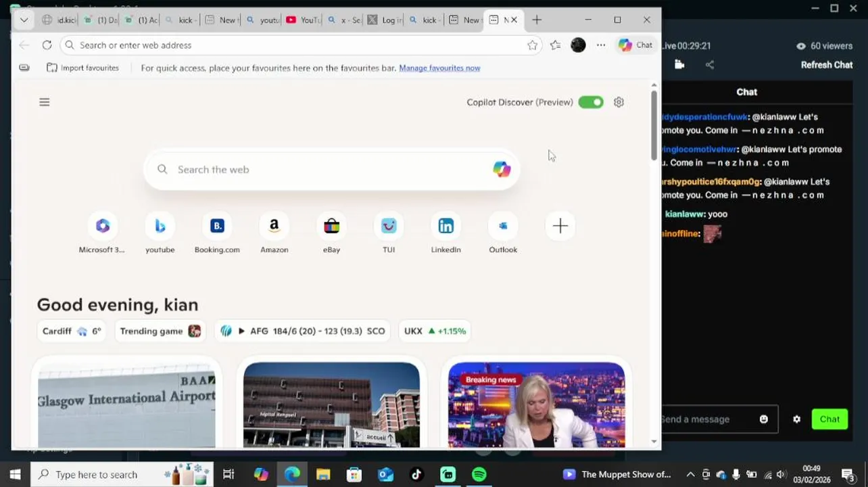868x487 pixels.
Task: Open the favourites list icon in Edge toolbar
Action: [x=555, y=45]
